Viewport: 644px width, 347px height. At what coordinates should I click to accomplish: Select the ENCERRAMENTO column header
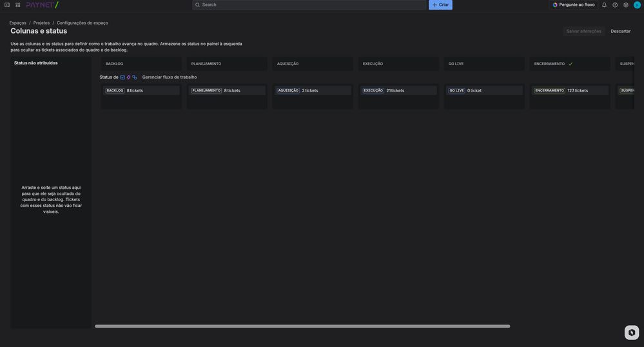pyautogui.click(x=570, y=64)
